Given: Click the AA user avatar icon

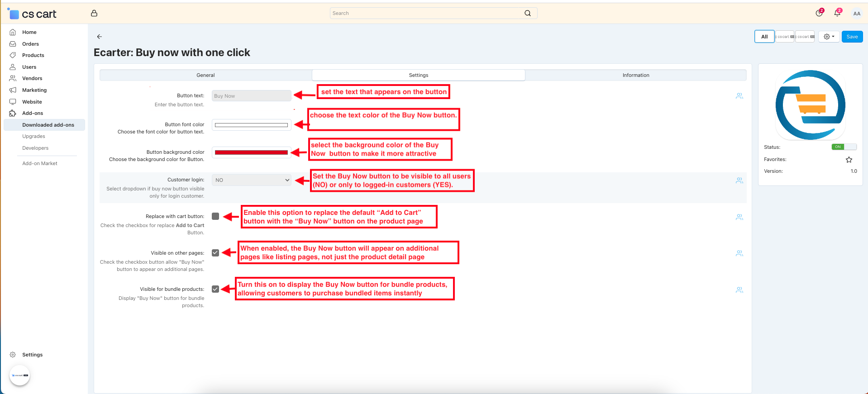Looking at the screenshot, I should (x=856, y=14).
